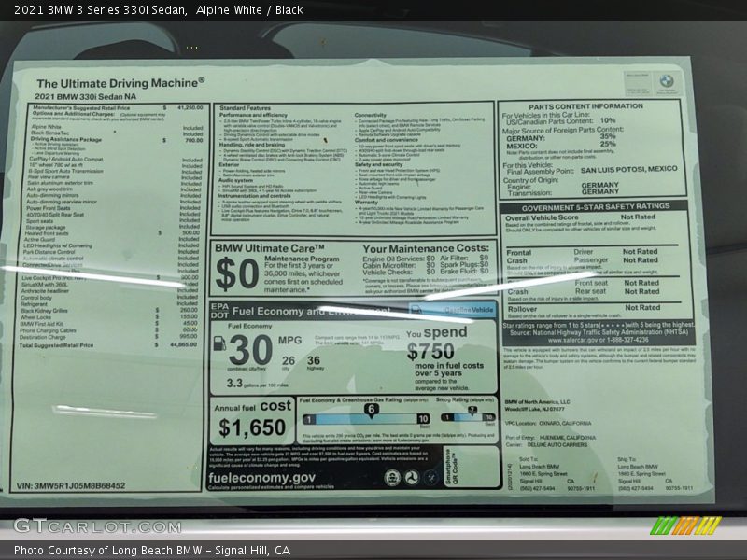Viewport: 747px width, 560px height.
Task: Click the smog rating marker showing 7
Action: pos(472,410)
